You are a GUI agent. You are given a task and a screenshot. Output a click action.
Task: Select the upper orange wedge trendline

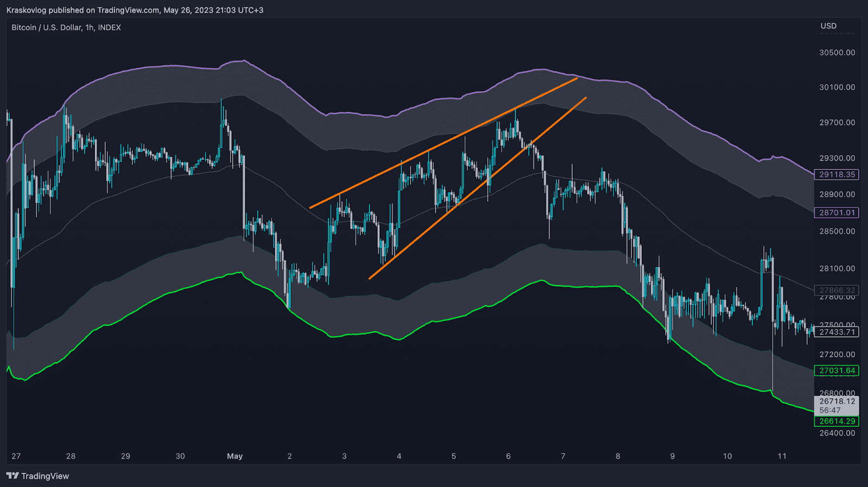point(443,143)
